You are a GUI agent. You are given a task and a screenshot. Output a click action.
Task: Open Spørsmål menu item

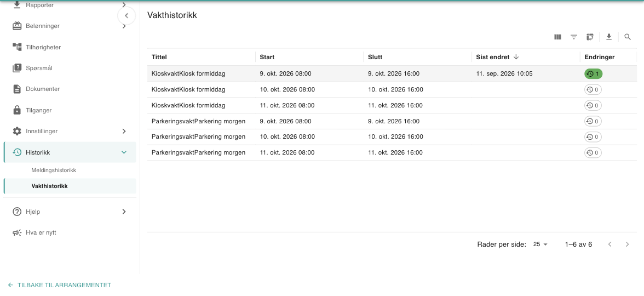[x=70, y=68]
